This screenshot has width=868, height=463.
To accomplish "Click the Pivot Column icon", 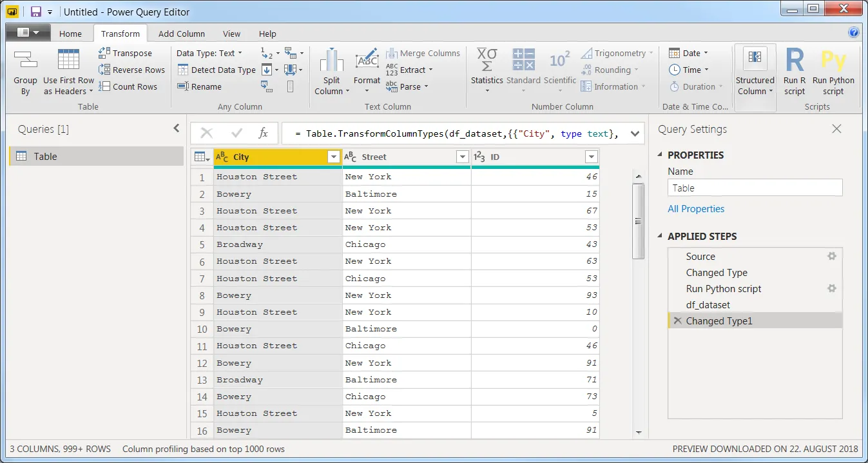I will click(x=267, y=86).
